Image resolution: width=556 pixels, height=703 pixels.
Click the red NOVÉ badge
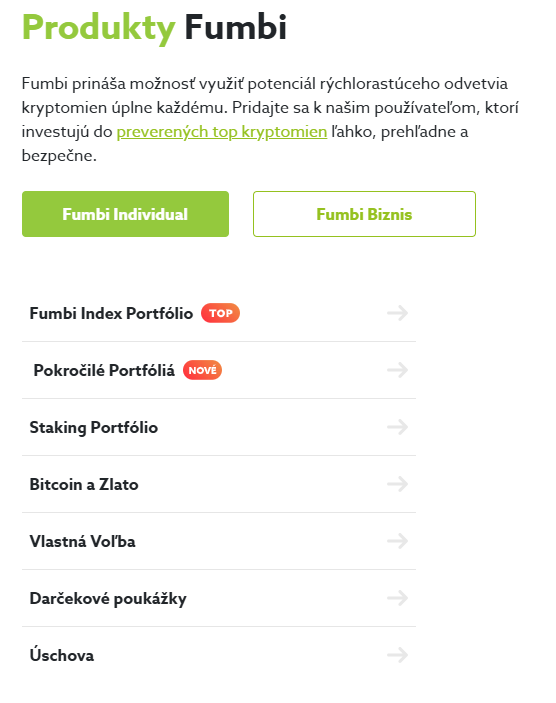pyautogui.click(x=202, y=370)
